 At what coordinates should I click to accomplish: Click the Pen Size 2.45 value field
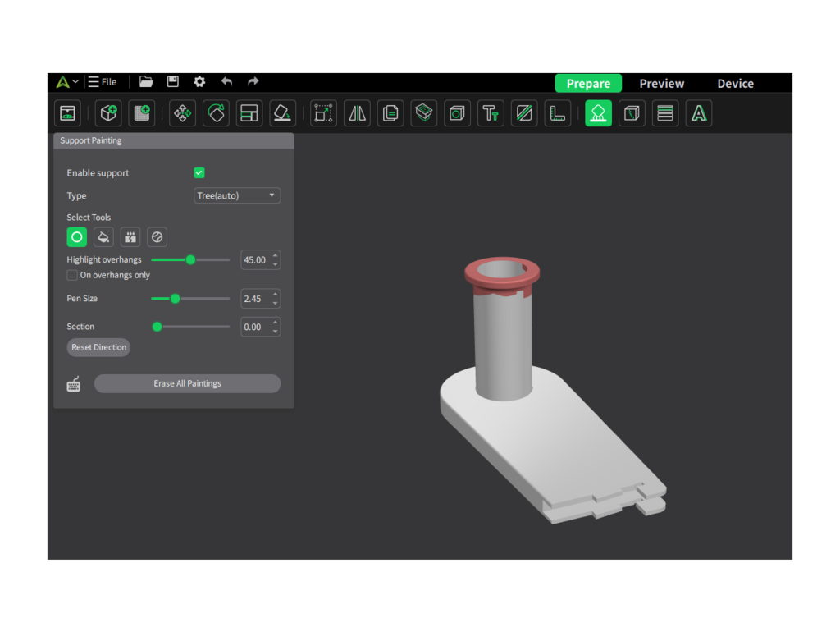coord(255,299)
